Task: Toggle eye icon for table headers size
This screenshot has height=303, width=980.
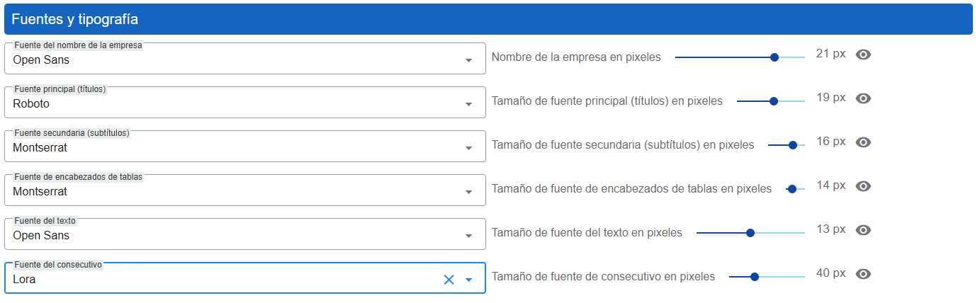Action: coord(862,186)
